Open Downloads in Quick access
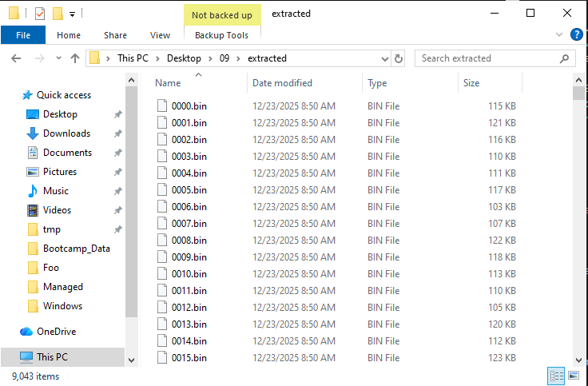 (x=66, y=133)
